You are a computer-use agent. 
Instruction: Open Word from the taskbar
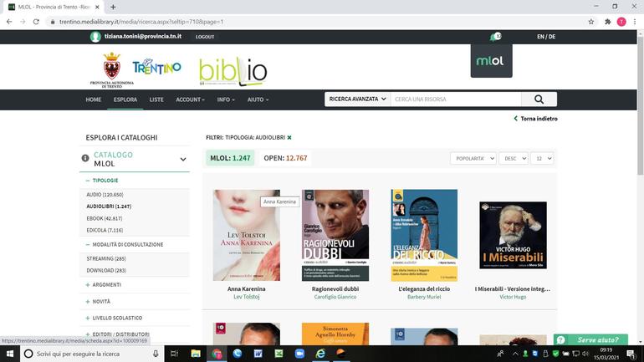tap(258, 354)
